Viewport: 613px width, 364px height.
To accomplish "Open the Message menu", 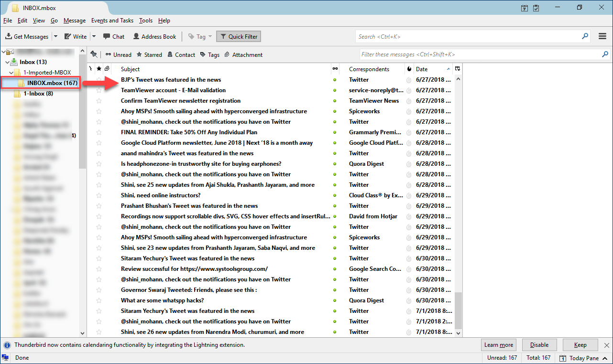I will tap(75, 21).
